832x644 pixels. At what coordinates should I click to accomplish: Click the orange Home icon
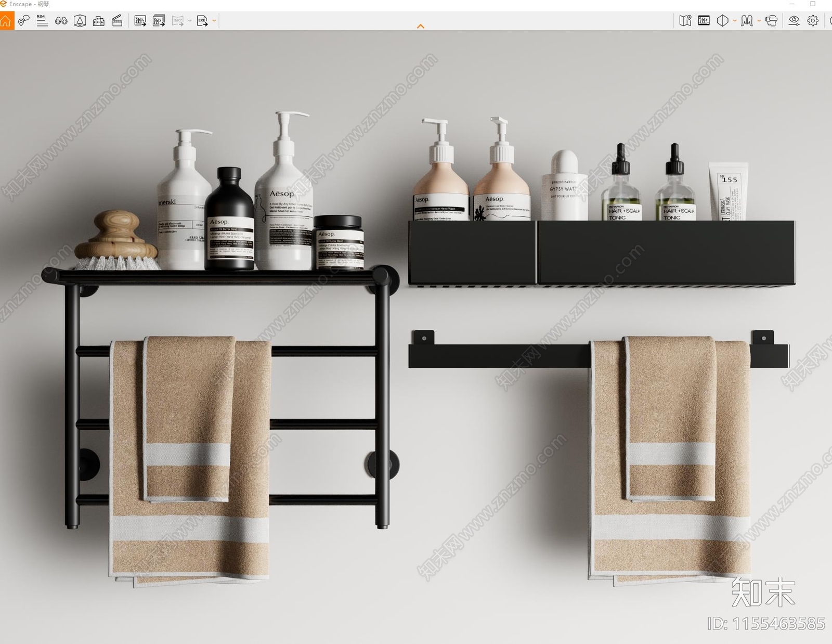click(6, 21)
